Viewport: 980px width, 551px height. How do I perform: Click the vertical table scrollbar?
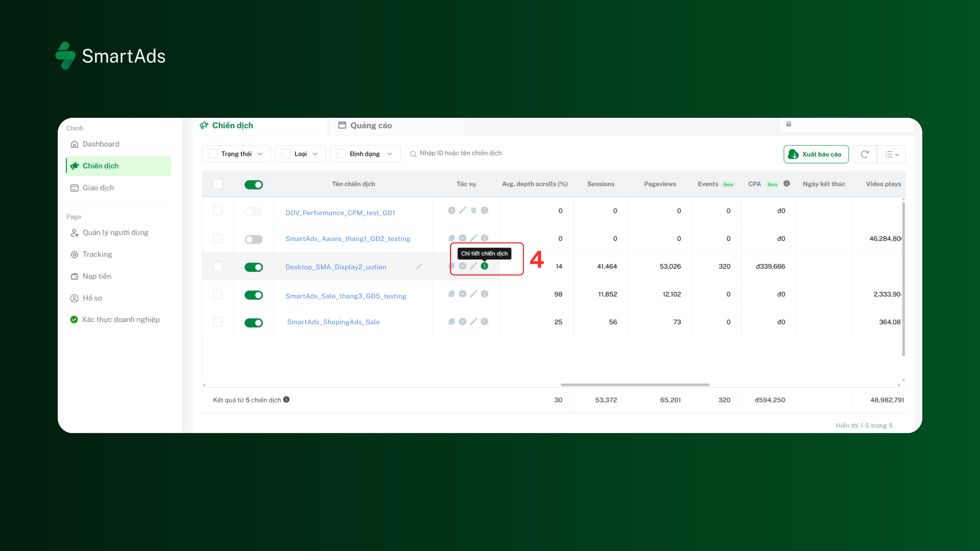(904, 279)
